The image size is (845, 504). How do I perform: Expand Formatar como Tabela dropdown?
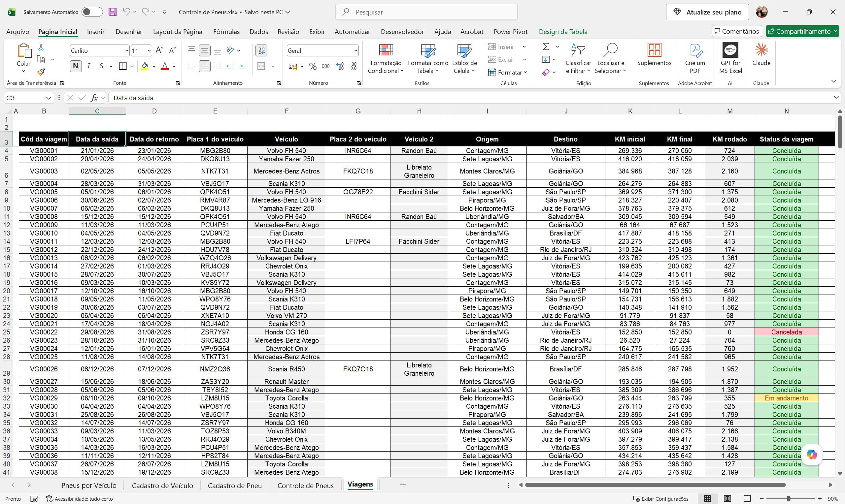(x=428, y=67)
